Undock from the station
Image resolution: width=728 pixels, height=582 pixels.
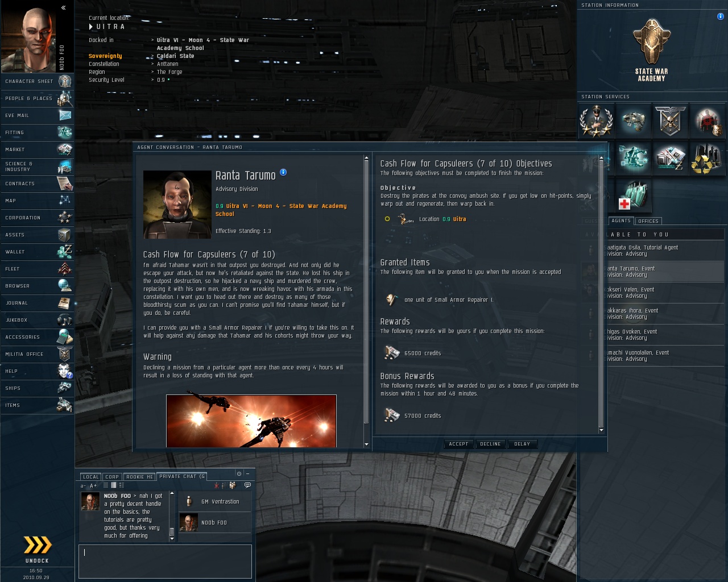(x=37, y=548)
